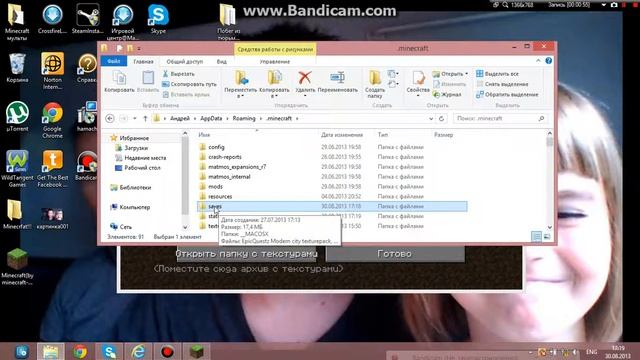
Task: Select Libraries (Библиотеки) in navigation pane
Action: [135, 187]
